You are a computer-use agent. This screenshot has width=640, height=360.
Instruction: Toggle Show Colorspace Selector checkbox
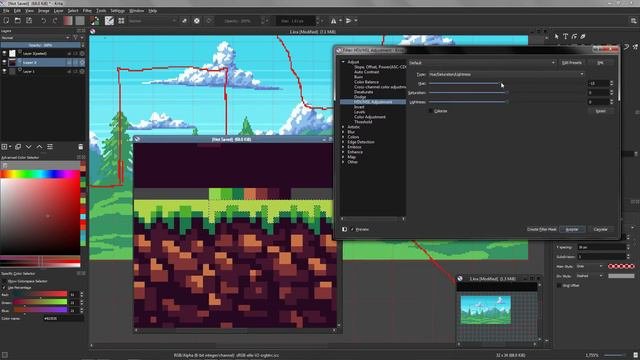coord(4,281)
